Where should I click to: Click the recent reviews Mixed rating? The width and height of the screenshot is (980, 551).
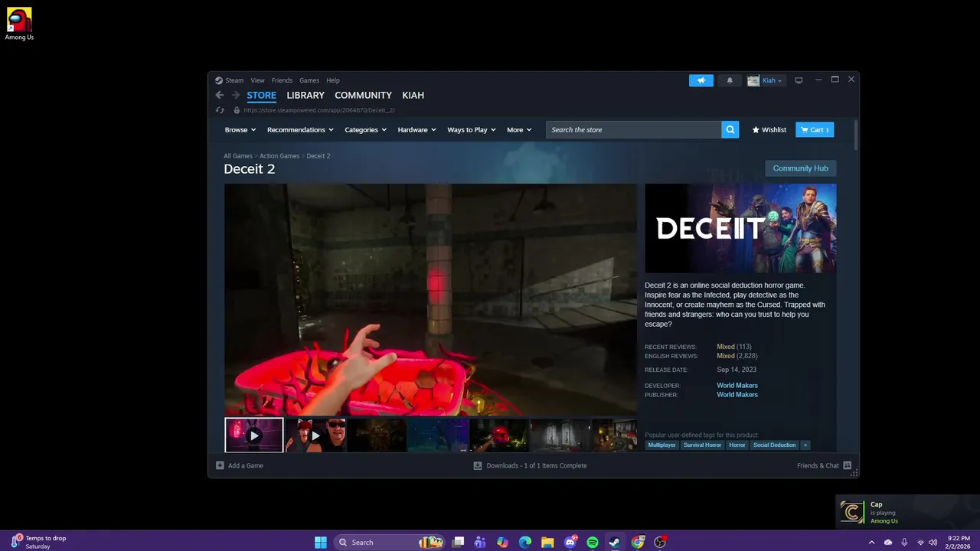726,347
